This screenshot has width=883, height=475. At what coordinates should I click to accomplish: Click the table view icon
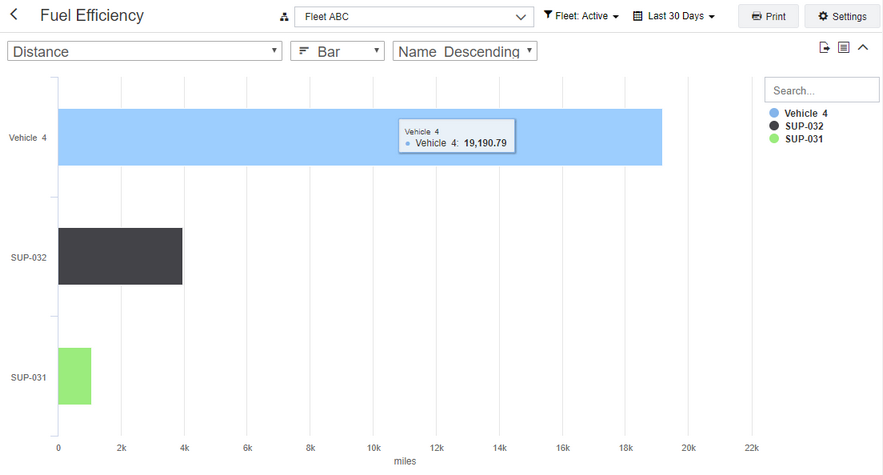(844, 47)
